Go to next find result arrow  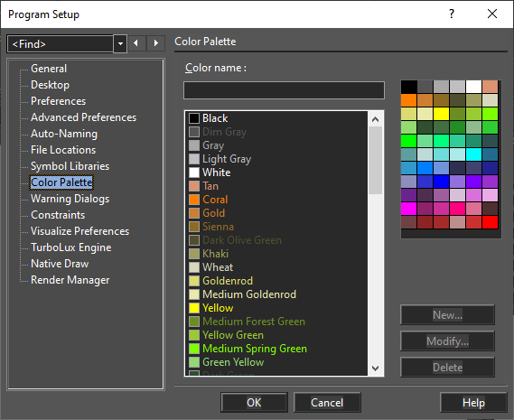coord(156,43)
